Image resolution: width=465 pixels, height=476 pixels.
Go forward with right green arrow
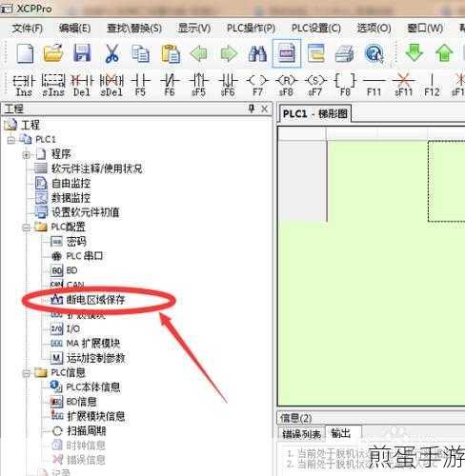point(229,53)
